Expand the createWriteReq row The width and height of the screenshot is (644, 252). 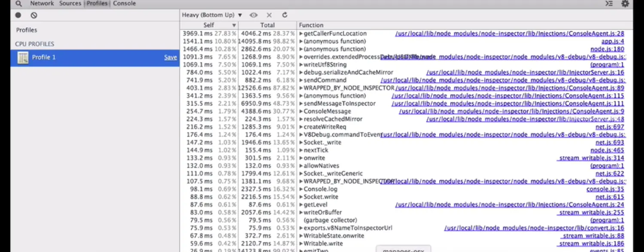(301, 127)
